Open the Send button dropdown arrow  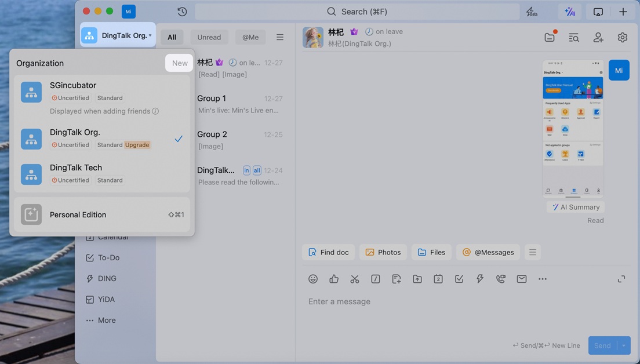coord(624,345)
